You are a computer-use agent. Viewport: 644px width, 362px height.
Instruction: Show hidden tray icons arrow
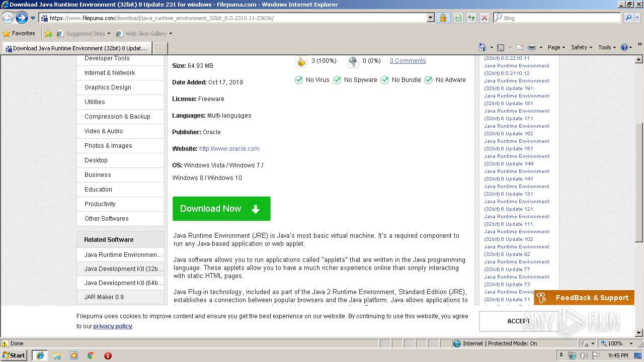point(561,355)
